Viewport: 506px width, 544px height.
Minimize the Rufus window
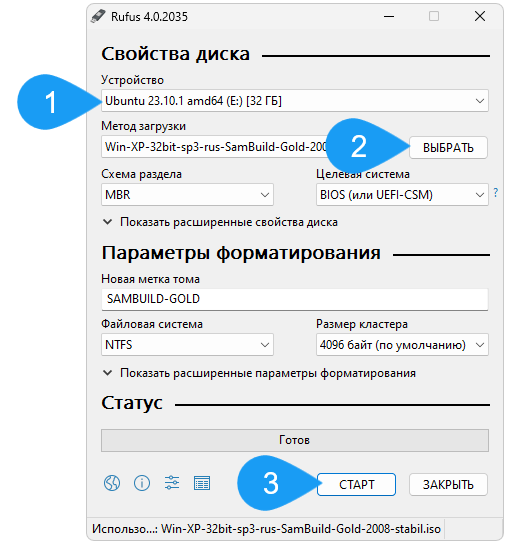tap(389, 16)
